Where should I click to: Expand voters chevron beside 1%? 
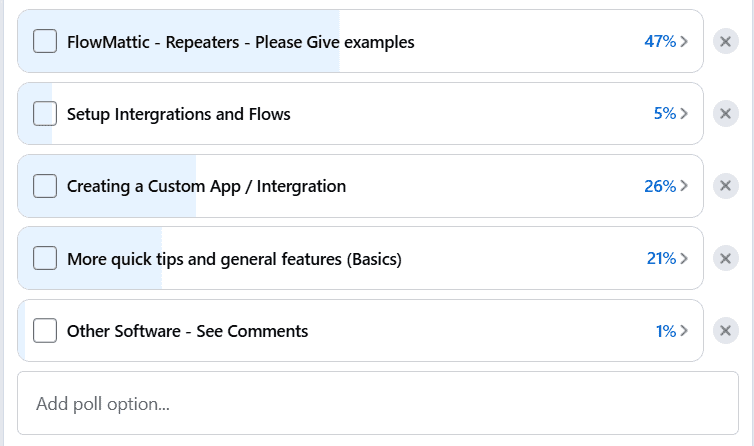pyautogui.click(x=684, y=331)
